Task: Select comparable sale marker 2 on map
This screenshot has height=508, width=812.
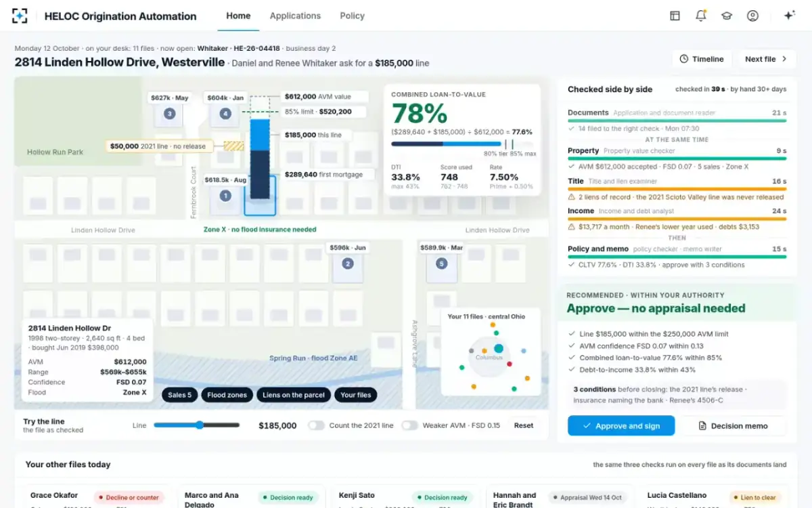Action: [347, 264]
